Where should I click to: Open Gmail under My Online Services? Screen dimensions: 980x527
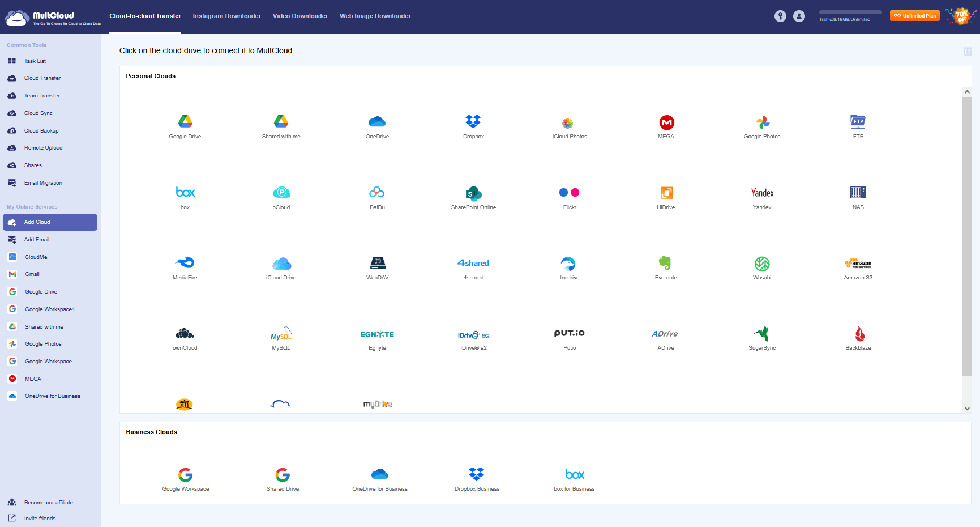(32, 274)
